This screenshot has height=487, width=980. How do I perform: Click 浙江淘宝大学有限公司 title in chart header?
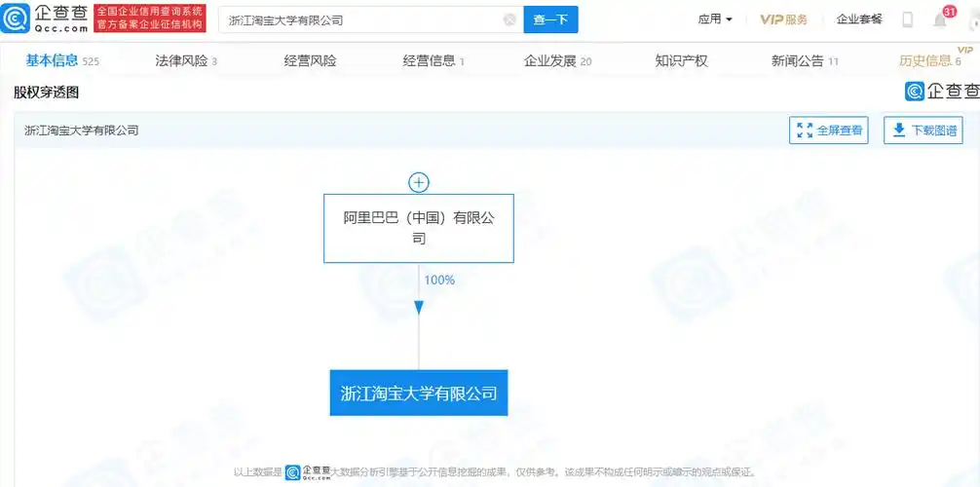click(x=81, y=131)
